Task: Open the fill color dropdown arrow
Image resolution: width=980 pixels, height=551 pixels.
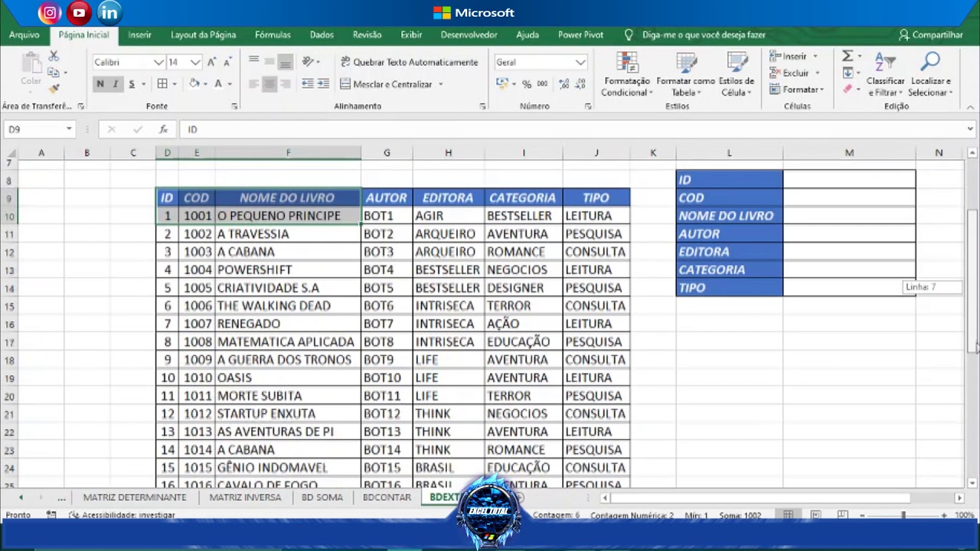Action: [x=205, y=84]
